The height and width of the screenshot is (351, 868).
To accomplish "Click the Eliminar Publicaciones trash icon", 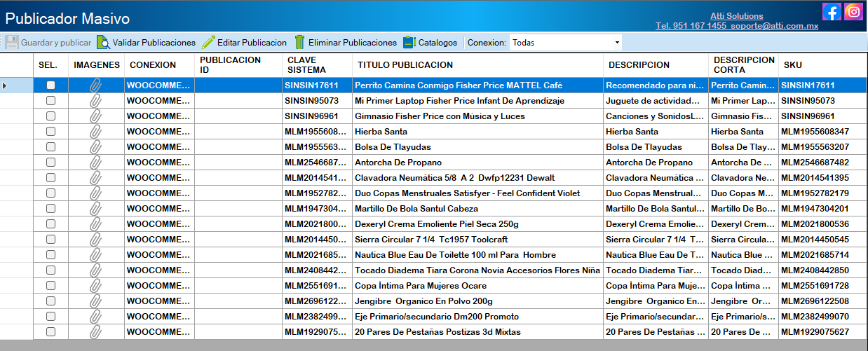I will coord(300,43).
